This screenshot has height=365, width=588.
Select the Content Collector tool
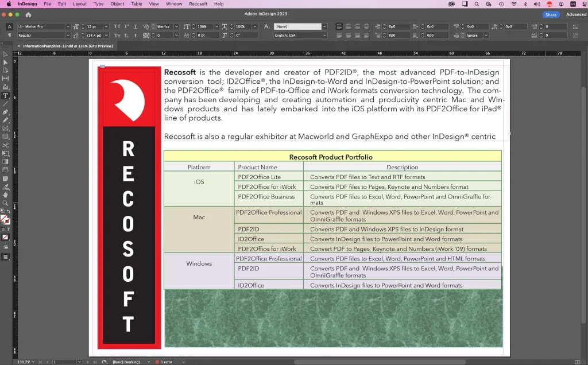[x=5, y=87]
